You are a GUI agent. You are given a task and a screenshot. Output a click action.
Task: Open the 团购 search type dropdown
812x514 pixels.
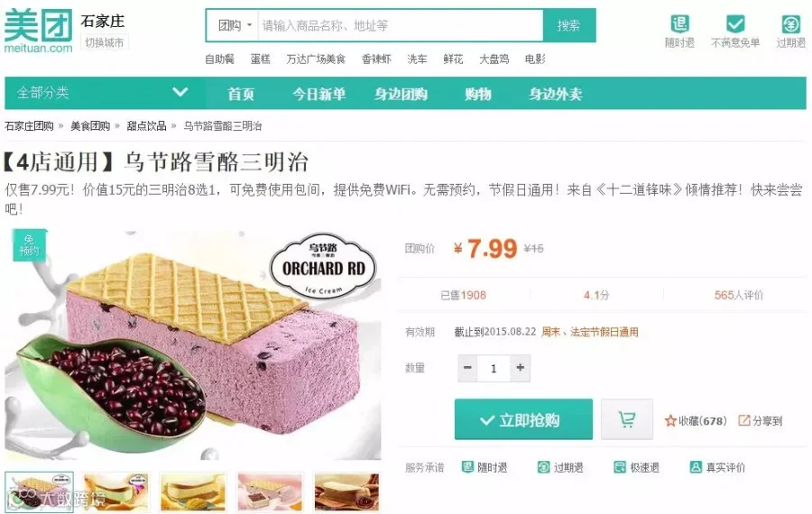235,25
